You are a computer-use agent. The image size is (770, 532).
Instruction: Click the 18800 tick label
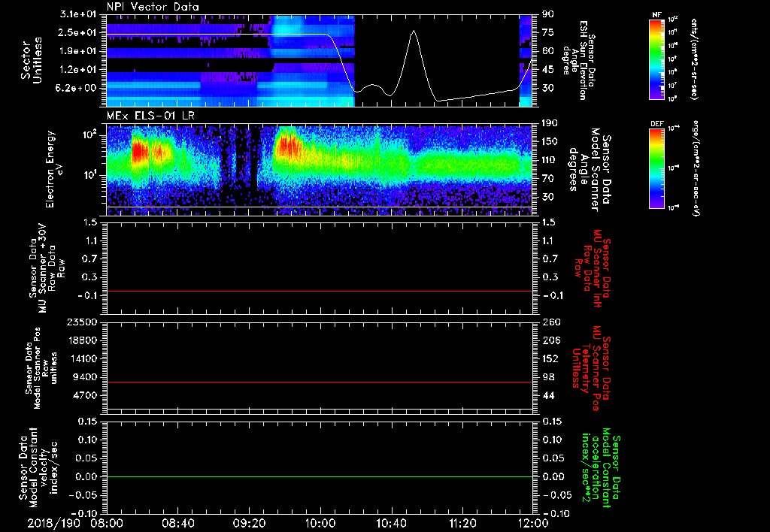click(x=83, y=340)
